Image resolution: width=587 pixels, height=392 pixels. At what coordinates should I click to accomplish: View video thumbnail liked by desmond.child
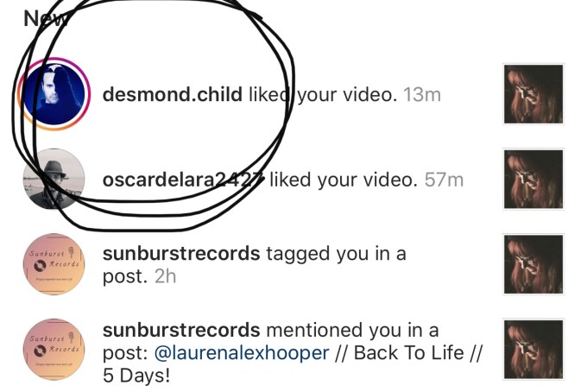pos(533,94)
